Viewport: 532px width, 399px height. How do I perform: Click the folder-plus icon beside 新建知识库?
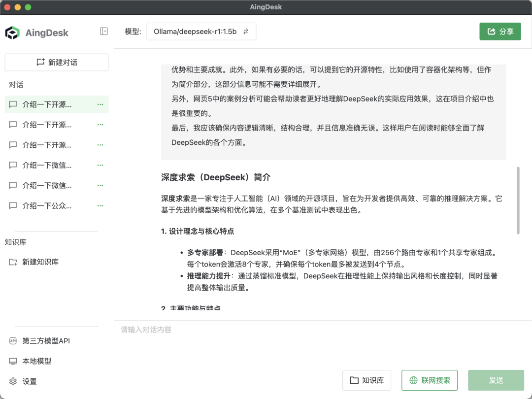[13, 262]
